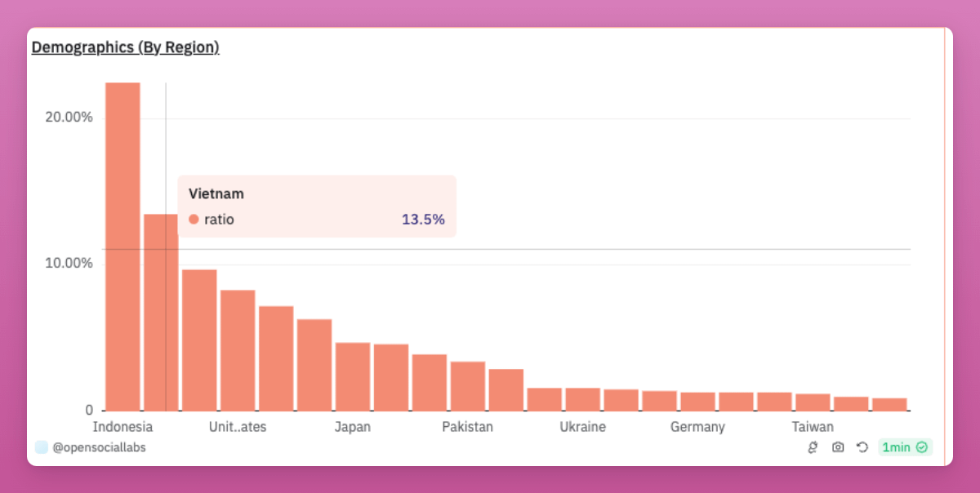980x493 pixels.
Task: Click the bar above the Japan label
Action: tap(353, 377)
